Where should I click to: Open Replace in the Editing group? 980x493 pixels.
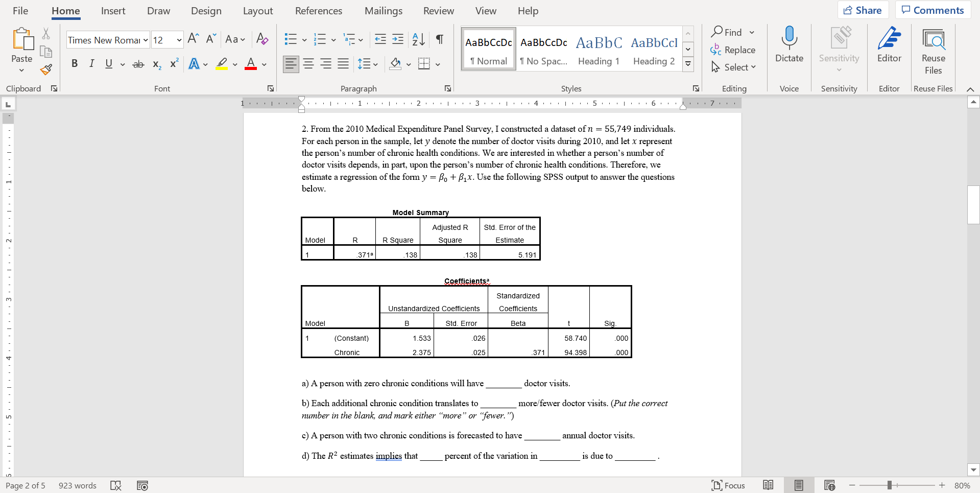733,50
